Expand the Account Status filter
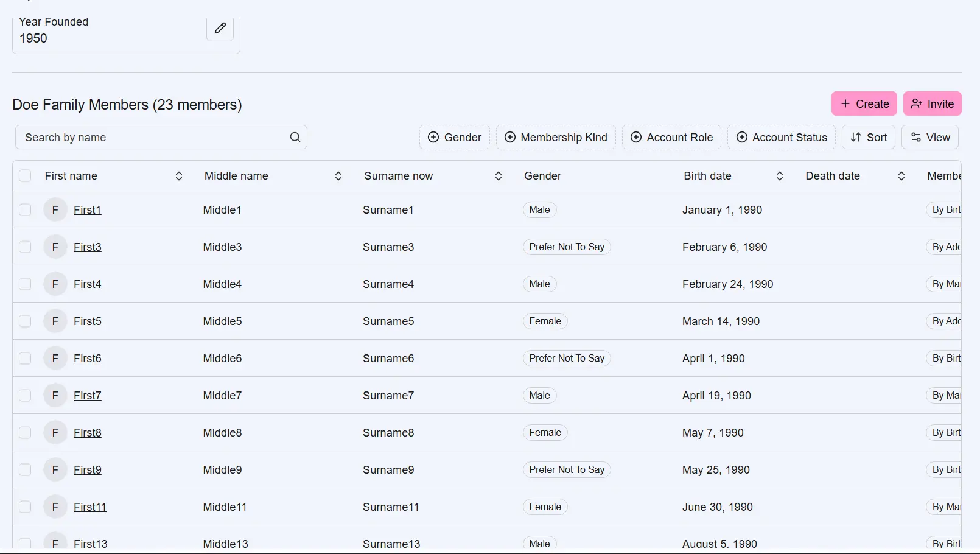This screenshot has width=980, height=554. tap(782, 138)
